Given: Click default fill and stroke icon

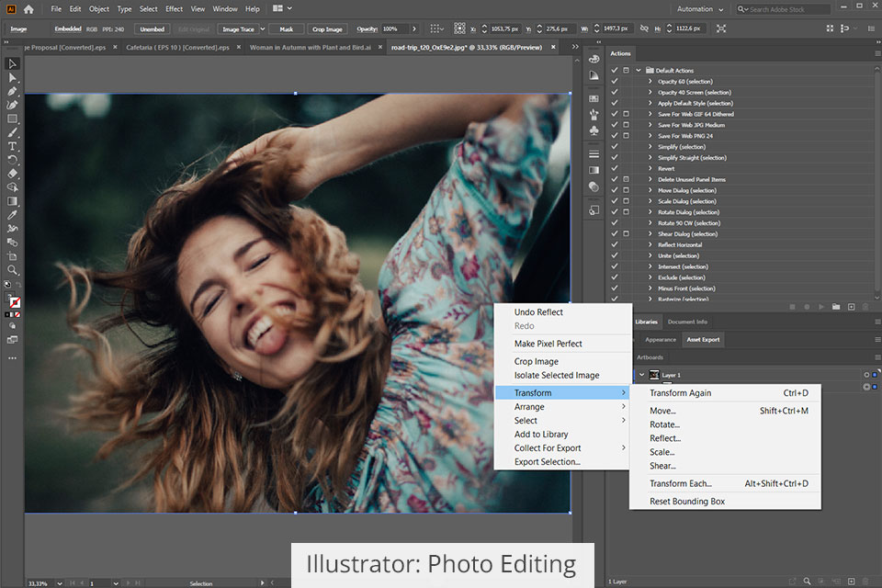Looking at the screenshot, I should [7, 284].
